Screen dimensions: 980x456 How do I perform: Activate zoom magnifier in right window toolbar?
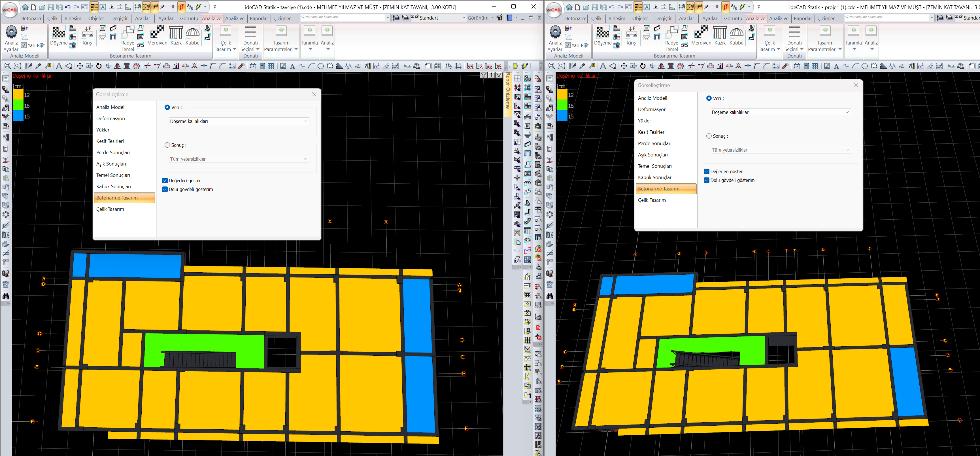pos(552,66)
